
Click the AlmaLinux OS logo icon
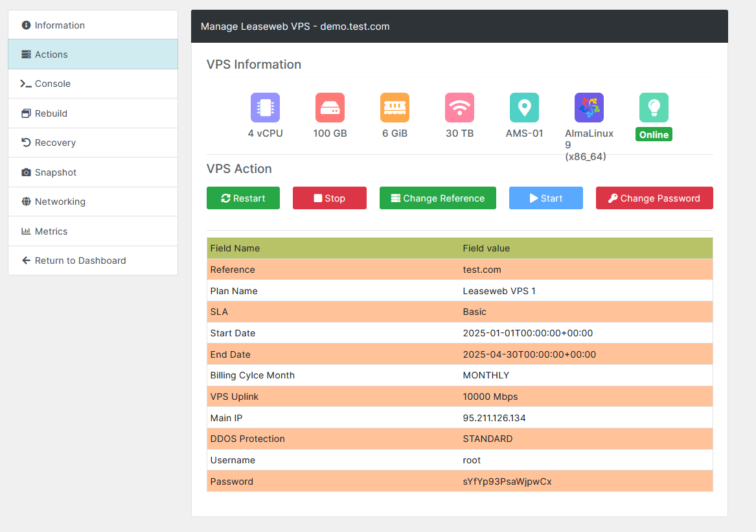[589, 108]
